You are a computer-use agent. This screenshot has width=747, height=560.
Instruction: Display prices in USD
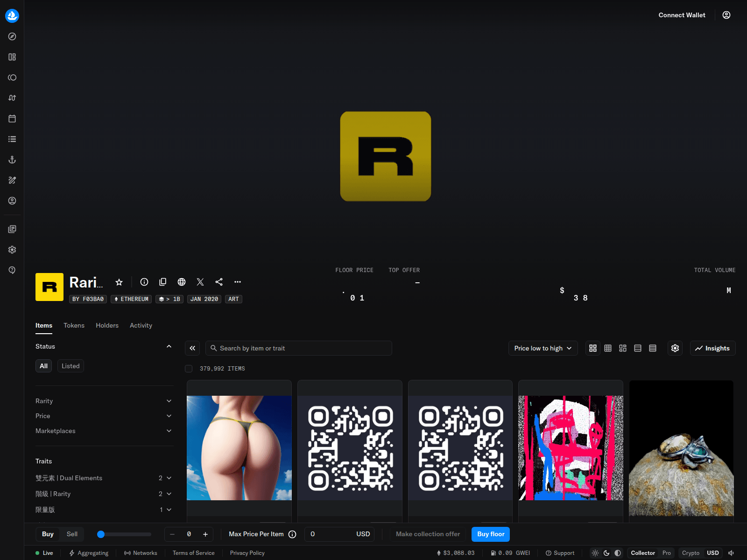pyautogui.click(x=713, y=553)
